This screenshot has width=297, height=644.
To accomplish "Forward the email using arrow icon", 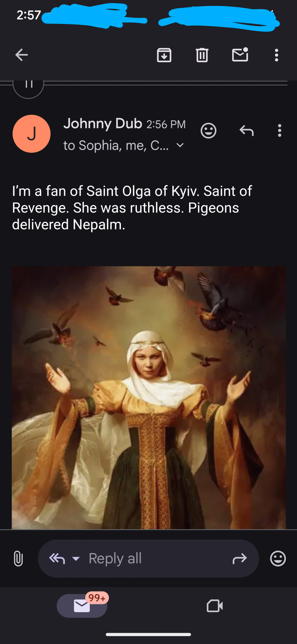I will (240, 559).
